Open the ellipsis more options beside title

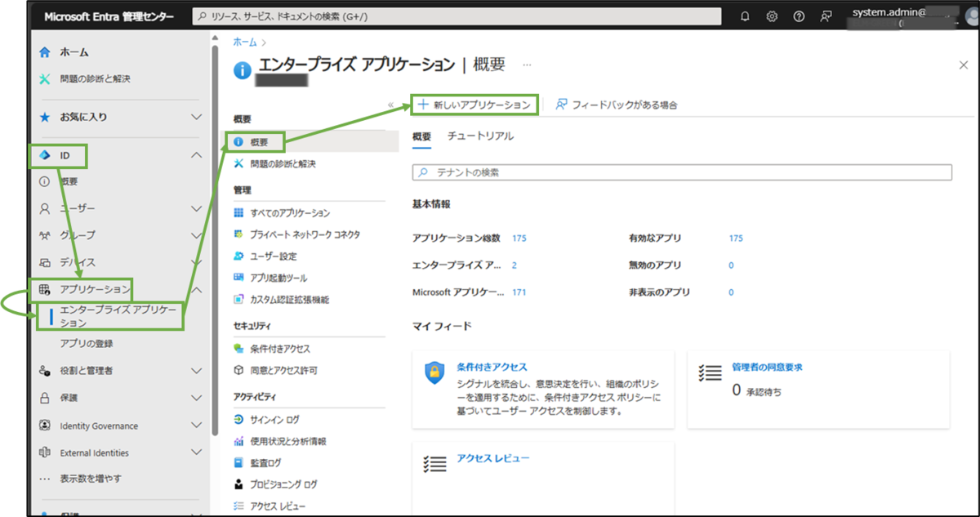tap(527, 65)
